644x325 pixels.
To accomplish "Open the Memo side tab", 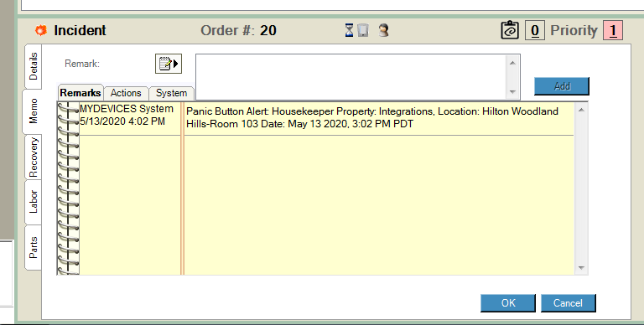I will [x=33, y=111].
